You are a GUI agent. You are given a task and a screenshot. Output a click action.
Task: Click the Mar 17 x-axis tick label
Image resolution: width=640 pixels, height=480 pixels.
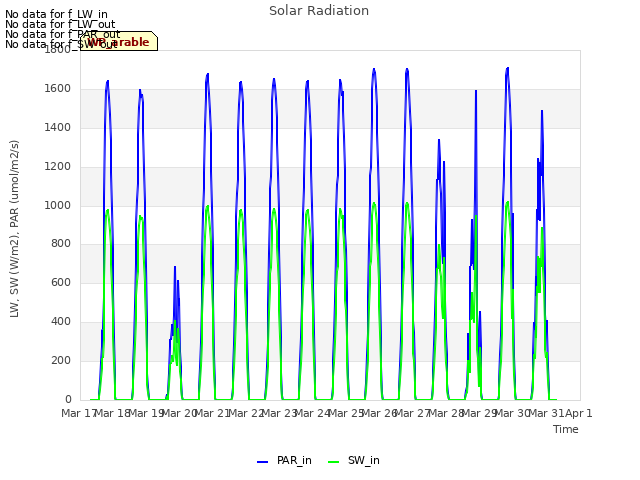pos(78,413)
